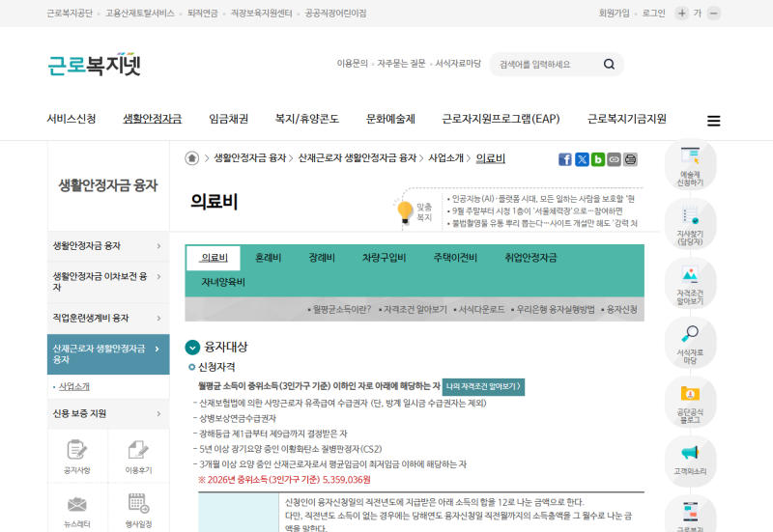This screenshot has height=532, width=773.
Task: Open 우리은행 융자실행방법 link
Action: click(555, 309)
